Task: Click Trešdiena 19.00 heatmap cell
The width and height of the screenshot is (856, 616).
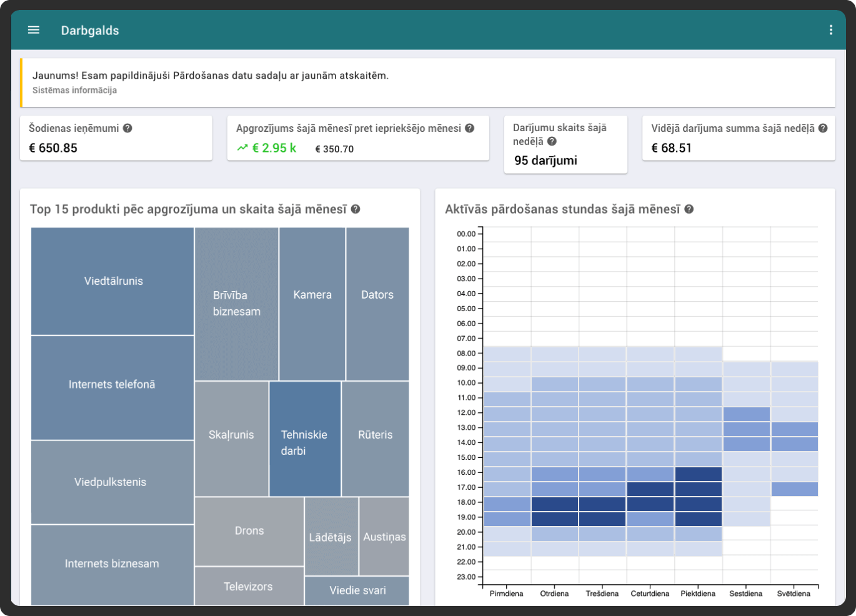Action: coord(602,519)
